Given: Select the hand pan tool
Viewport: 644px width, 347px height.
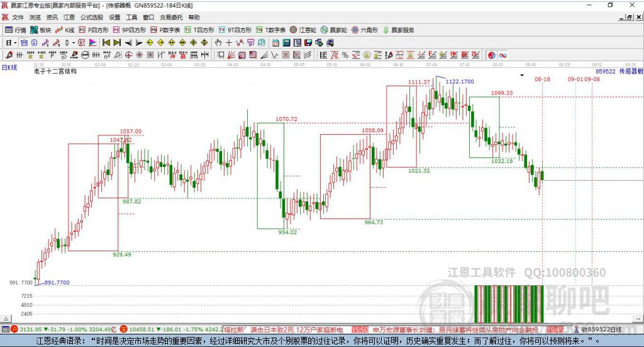Looking at the screenshot, I should coord(218,43).
